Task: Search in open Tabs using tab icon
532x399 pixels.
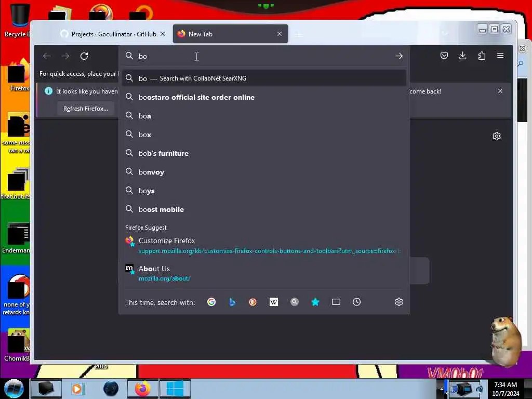Action: [x=336, y=302]
